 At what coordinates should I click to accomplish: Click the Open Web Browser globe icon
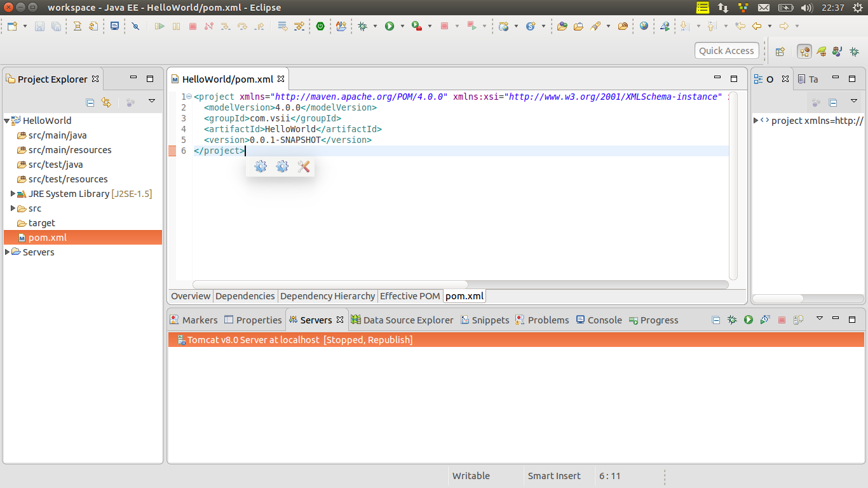[x=644, y=26]
